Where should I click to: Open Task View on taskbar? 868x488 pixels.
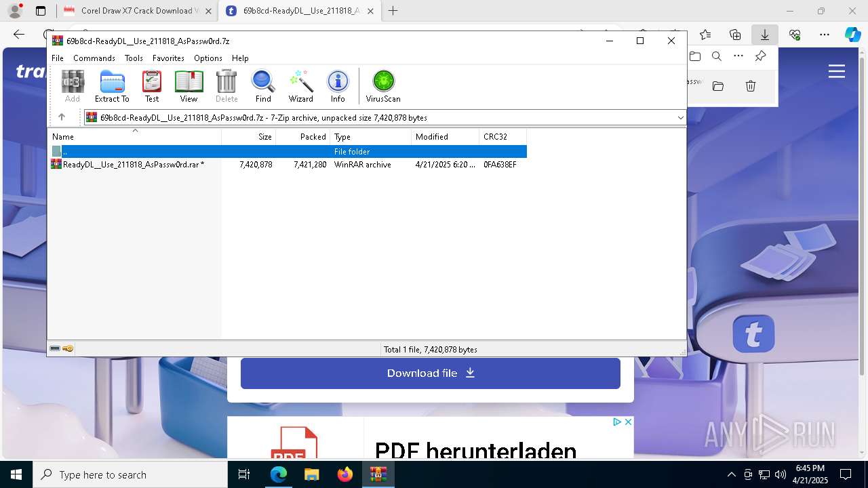pos(244,474)
